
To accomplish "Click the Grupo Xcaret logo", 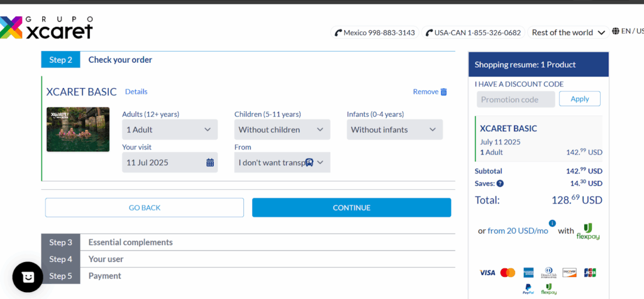I will point(47,28).
